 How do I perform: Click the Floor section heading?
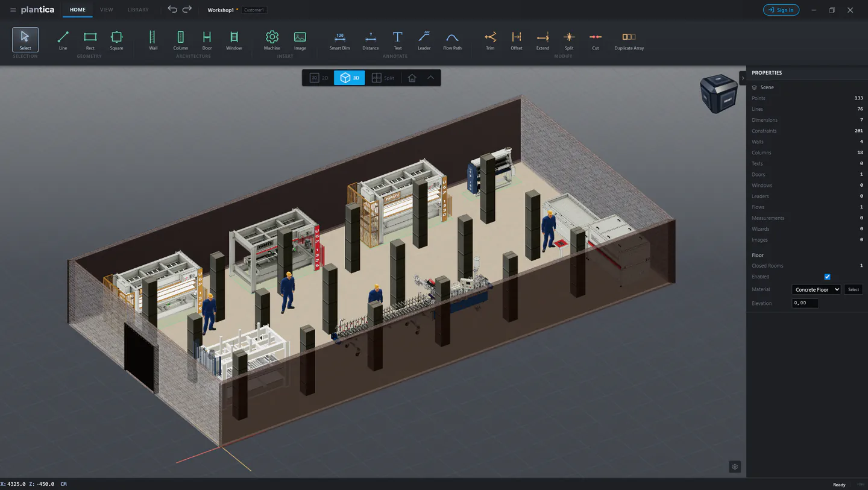[x=758, y=256]
